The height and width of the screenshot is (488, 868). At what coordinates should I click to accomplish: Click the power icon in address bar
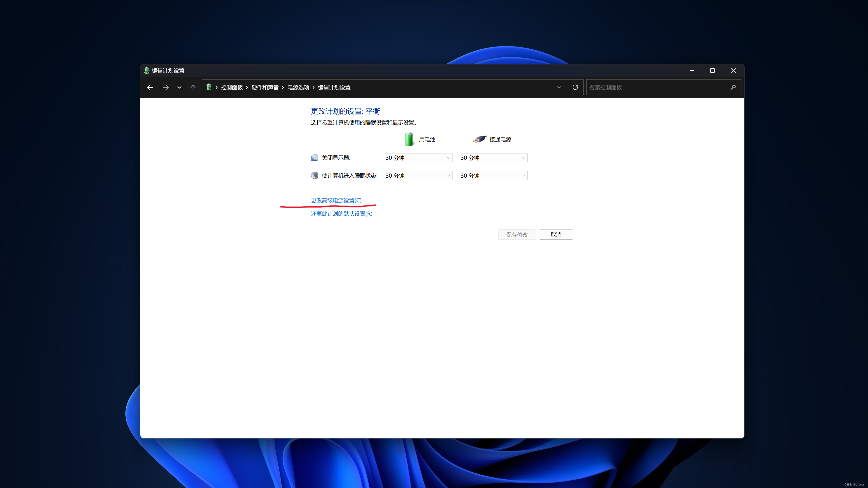(x=209, y=87)
